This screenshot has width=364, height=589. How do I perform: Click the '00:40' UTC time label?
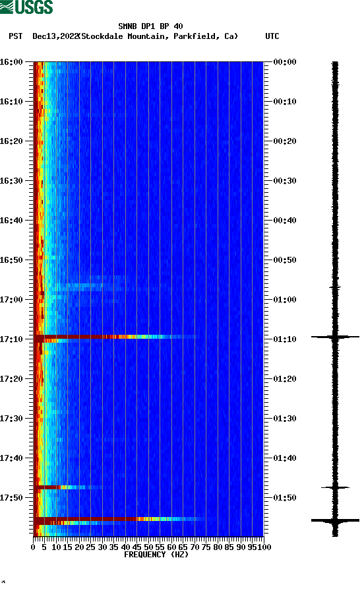click(285, 220)
